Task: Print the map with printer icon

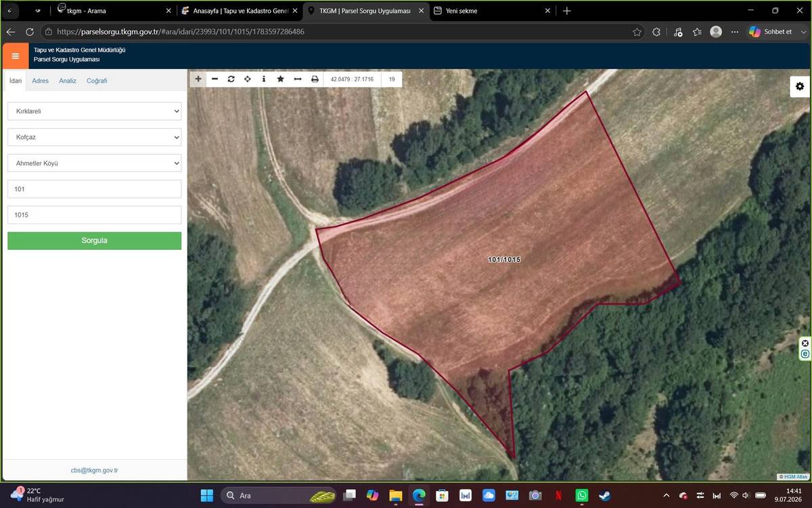Action: [x=315, y=79]
